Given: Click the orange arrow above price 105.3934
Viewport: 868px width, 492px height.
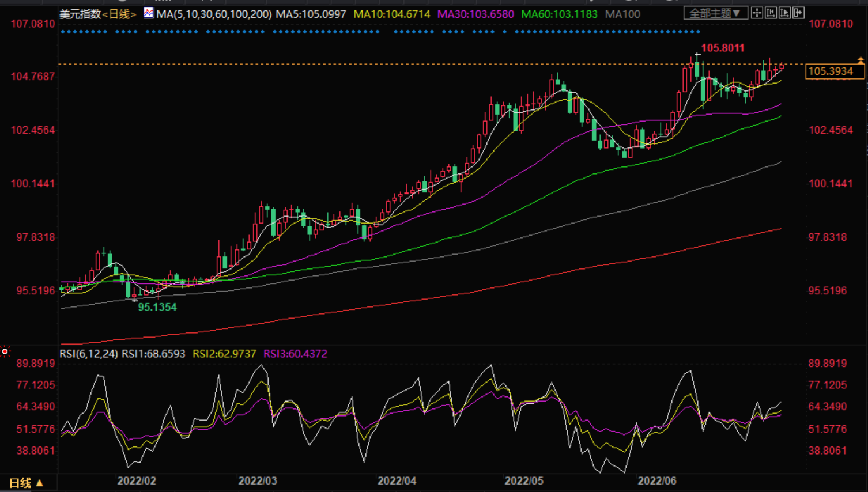Looking at the screenshot, I should [860, 60].
